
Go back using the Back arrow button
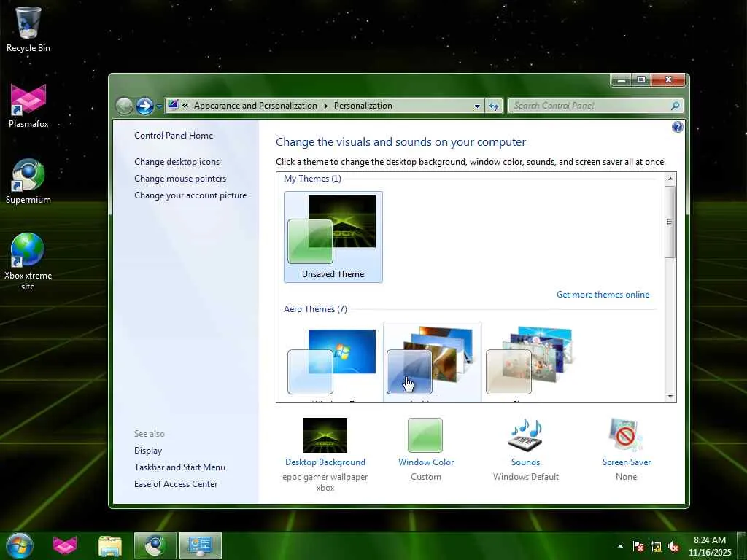click(124, 106)
